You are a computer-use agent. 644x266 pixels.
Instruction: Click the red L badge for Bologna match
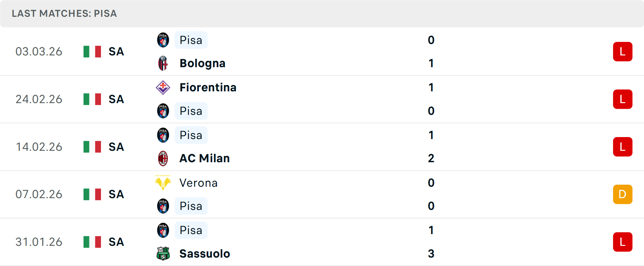pos(623,52)
